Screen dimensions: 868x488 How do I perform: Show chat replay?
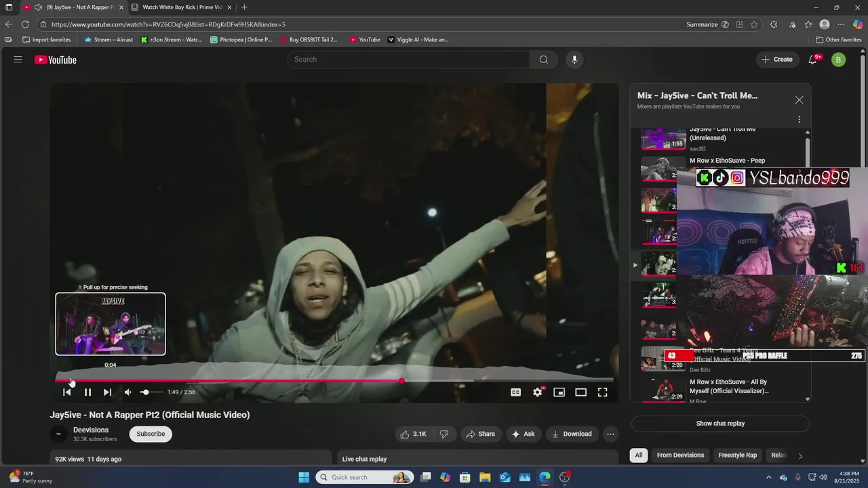pyautogui.click(x=720, y=424)
